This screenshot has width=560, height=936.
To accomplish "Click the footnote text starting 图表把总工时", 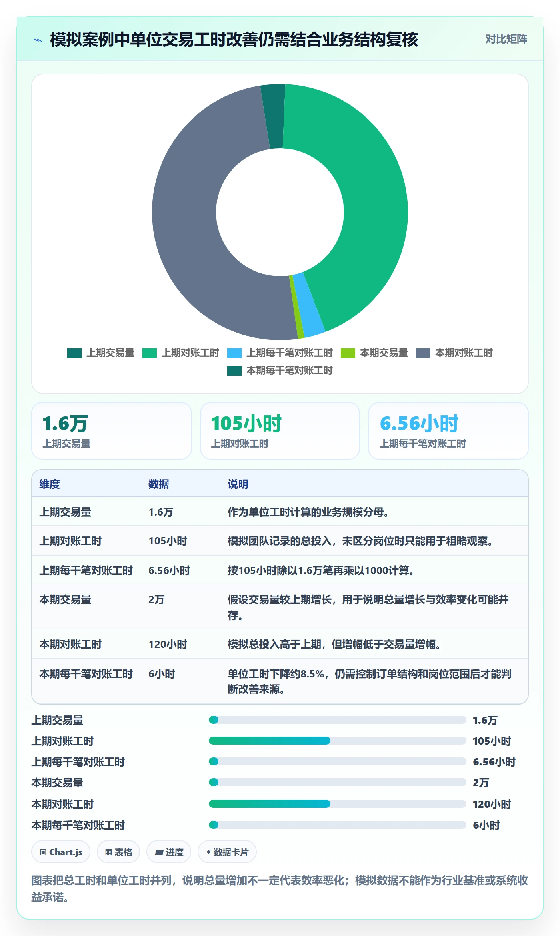I will pos(280,888).
